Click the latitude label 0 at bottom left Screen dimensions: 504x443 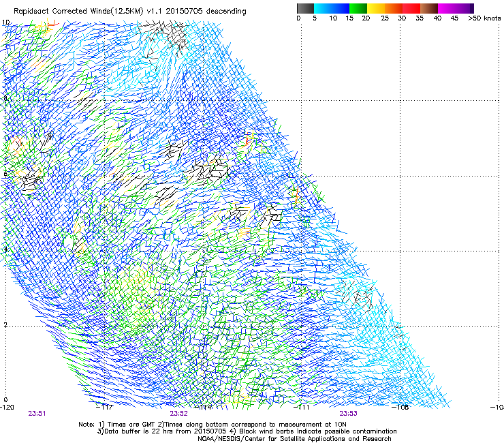(5, 400)
